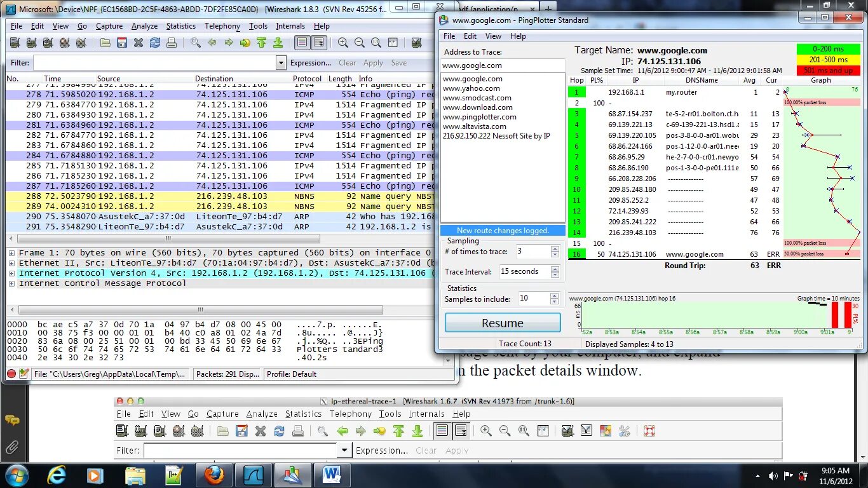Start a new live capture in Wireshark
The height and width of the screenshot is (488, 868).
48,43
